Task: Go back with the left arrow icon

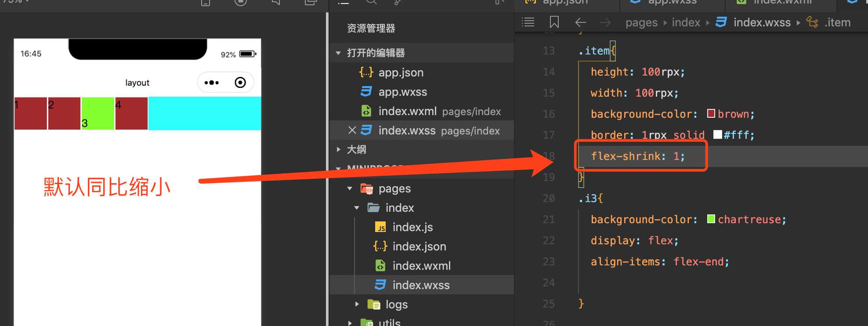Action: click(581, 22)
